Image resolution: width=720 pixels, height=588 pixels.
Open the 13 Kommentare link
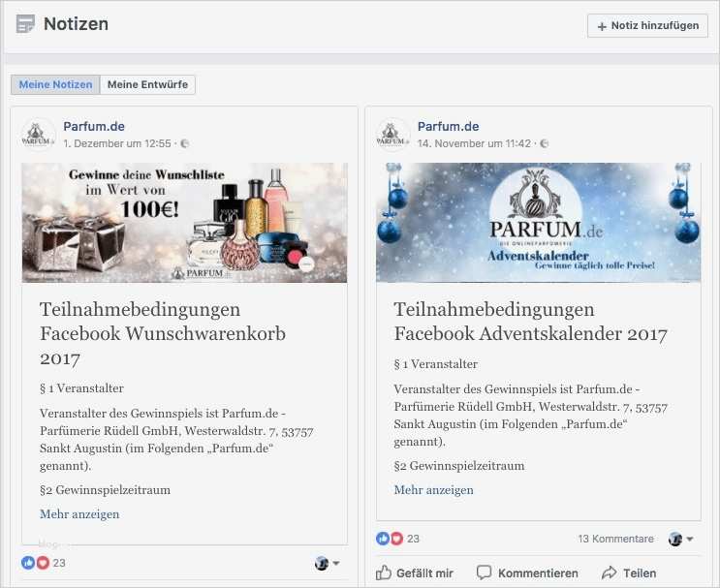(x=615, y=539)
